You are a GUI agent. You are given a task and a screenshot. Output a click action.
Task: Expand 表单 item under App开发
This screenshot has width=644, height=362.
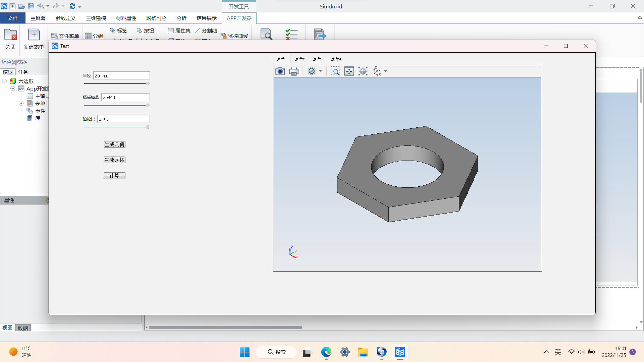pos(21,103)
